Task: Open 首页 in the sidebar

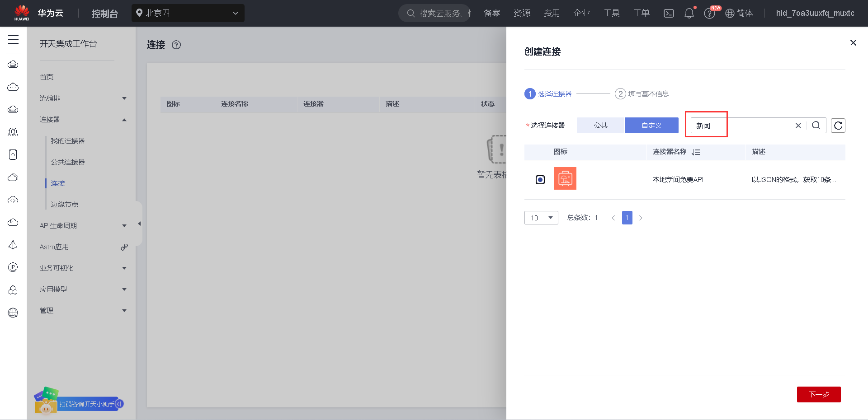Action: tap(47, 77)
